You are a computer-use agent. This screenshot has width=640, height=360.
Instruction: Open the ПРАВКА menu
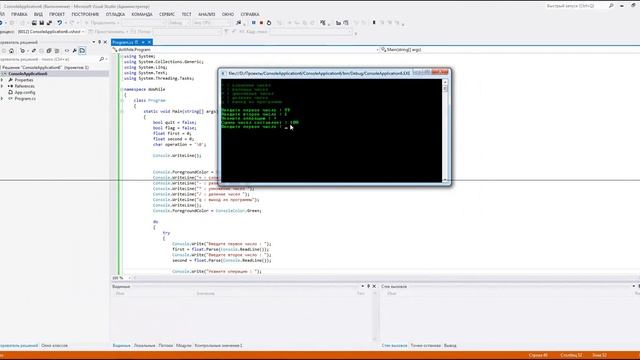(x=19, y=14)
